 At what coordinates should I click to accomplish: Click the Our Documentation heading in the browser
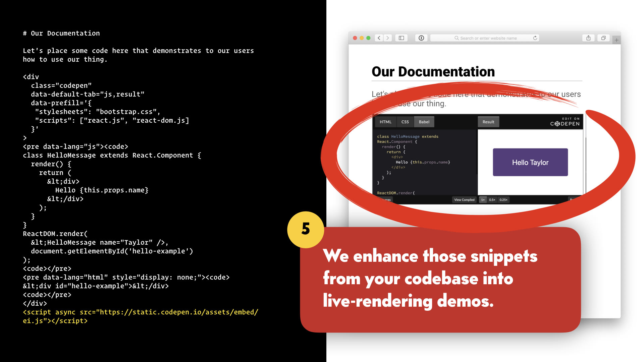point(433,72)
